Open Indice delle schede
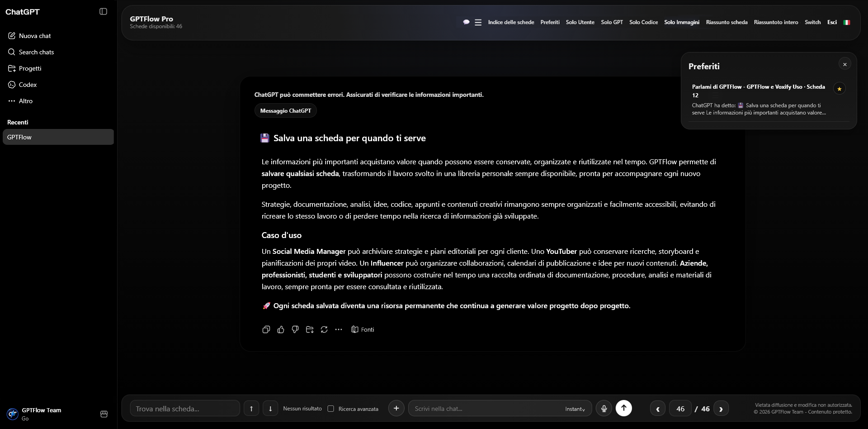 tap(511, 22)
